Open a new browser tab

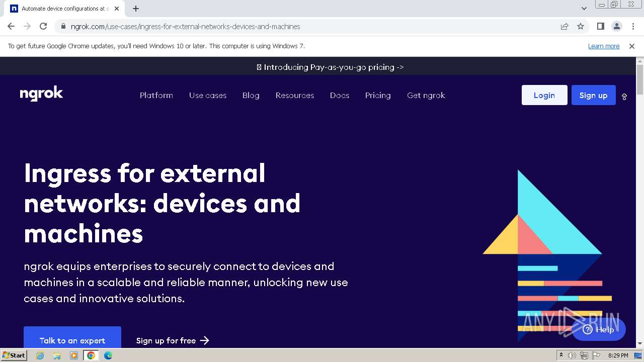click(x=136, y=9)
